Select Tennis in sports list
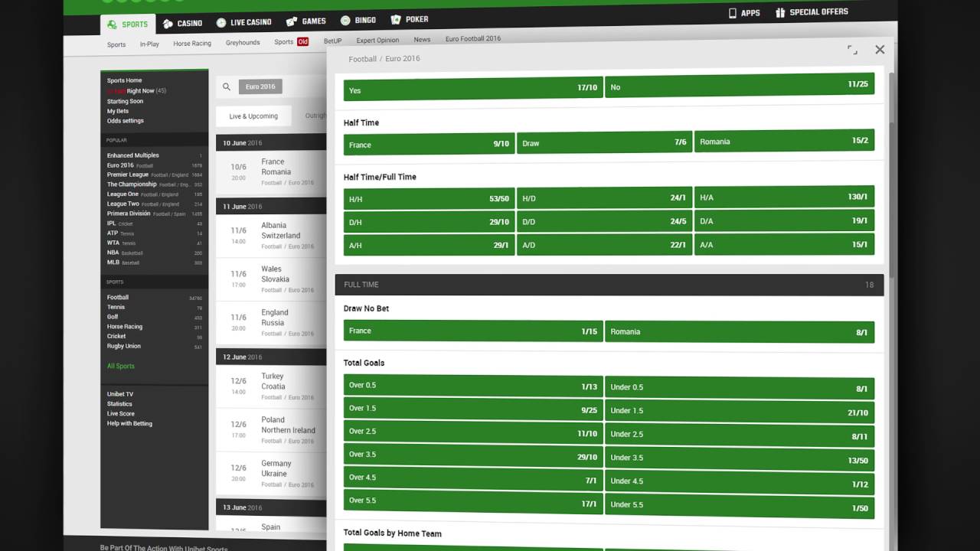This screenshot has width=980, height=551. point(154,307)
